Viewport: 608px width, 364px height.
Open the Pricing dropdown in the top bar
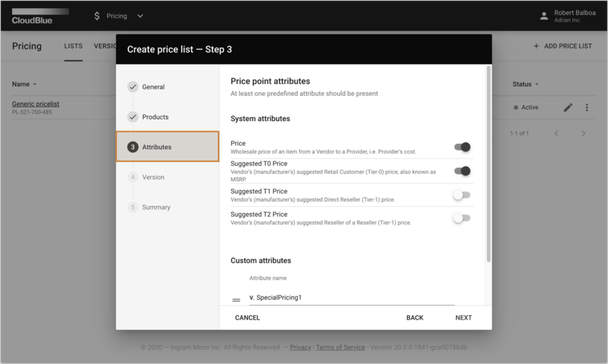(x=140, y=15)
